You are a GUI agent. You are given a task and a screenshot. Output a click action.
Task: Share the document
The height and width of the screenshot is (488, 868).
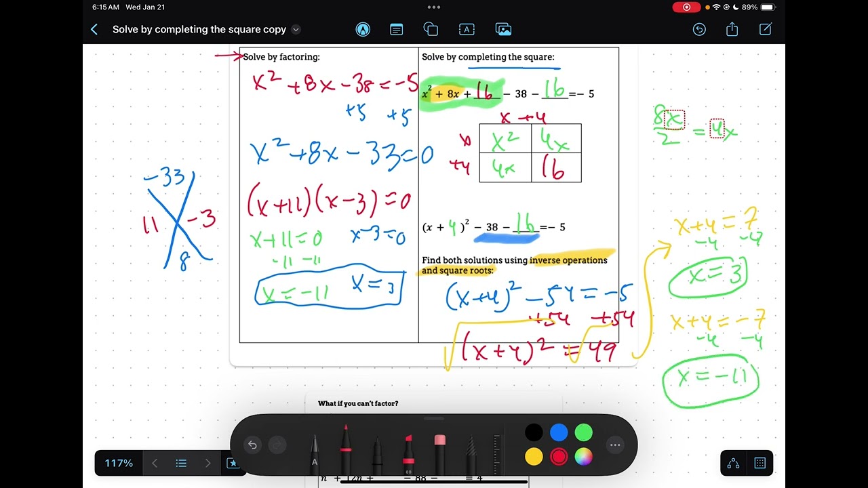(x=732, y=29)
